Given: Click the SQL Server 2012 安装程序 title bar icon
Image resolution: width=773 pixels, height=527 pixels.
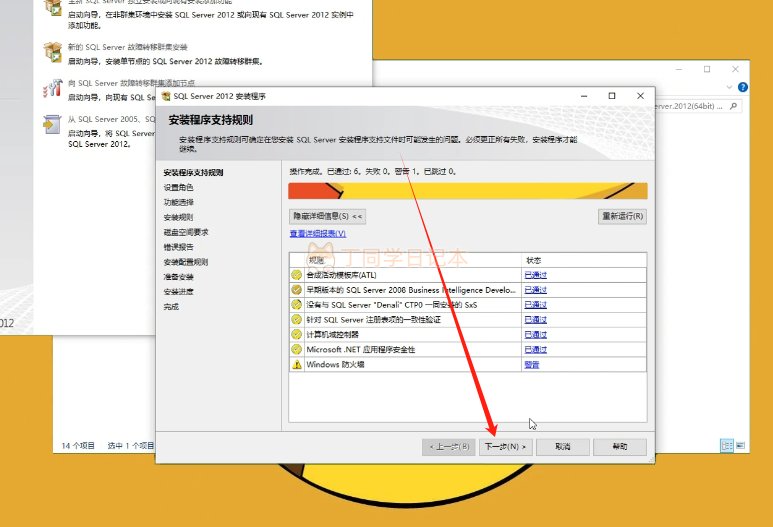Looking at the screenshot, I should pyautogui.click(x=166, y=96).
